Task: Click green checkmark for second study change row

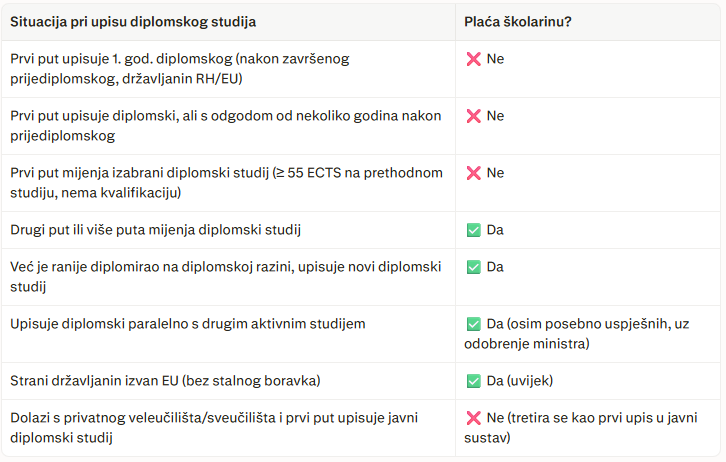Action: coord(473,230)
